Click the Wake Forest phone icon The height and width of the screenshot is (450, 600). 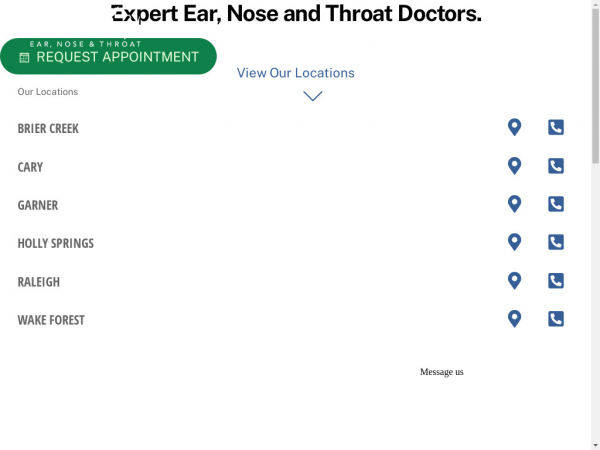[556, 319]
